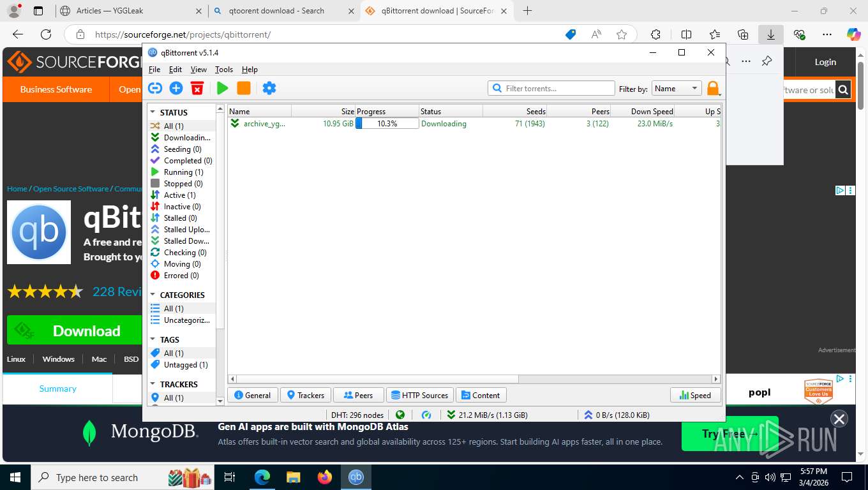Collapse the STATUS section

pyautogui.click(x=153, y=112)
